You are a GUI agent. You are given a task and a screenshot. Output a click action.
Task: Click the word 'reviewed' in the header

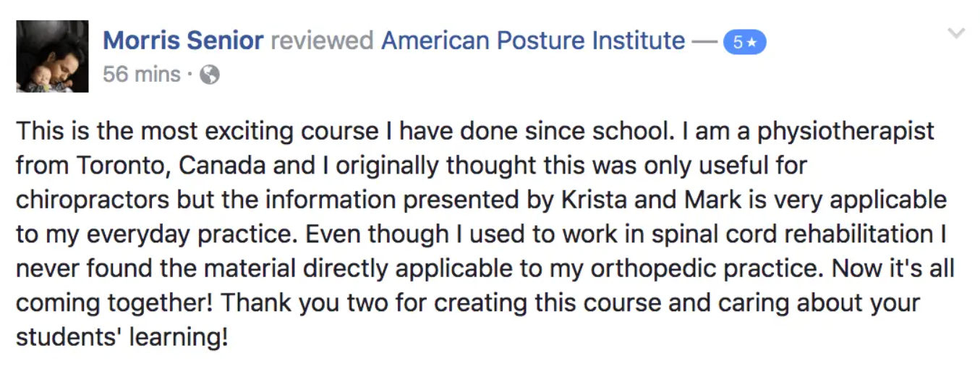click(x=322, y=41)
